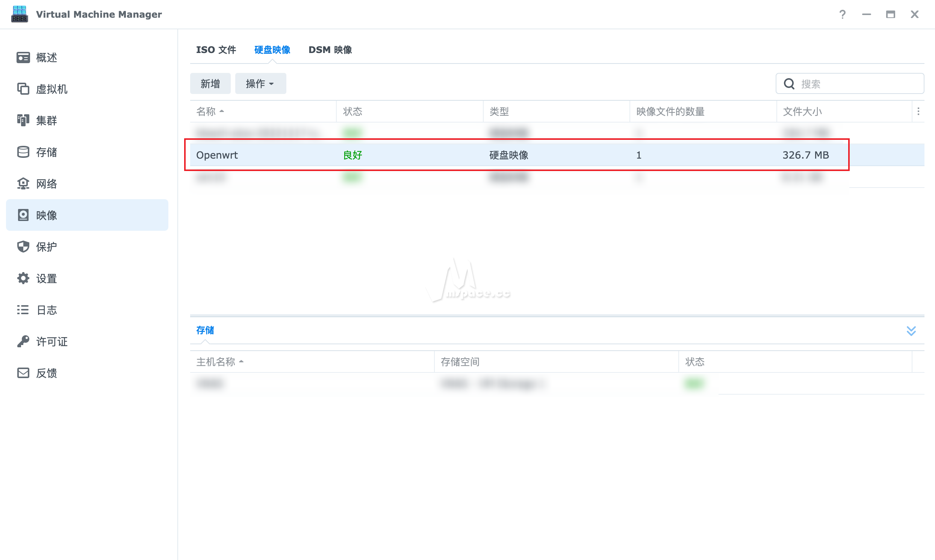Switch to the ISO 文件 tab
Image resolution: width=935 pixels, height=560 pixels.
pos(216,50)
